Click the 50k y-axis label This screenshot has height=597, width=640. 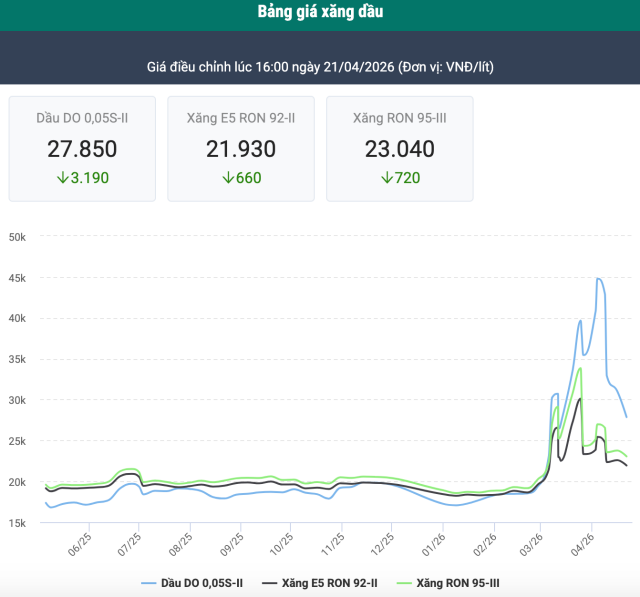20,237
